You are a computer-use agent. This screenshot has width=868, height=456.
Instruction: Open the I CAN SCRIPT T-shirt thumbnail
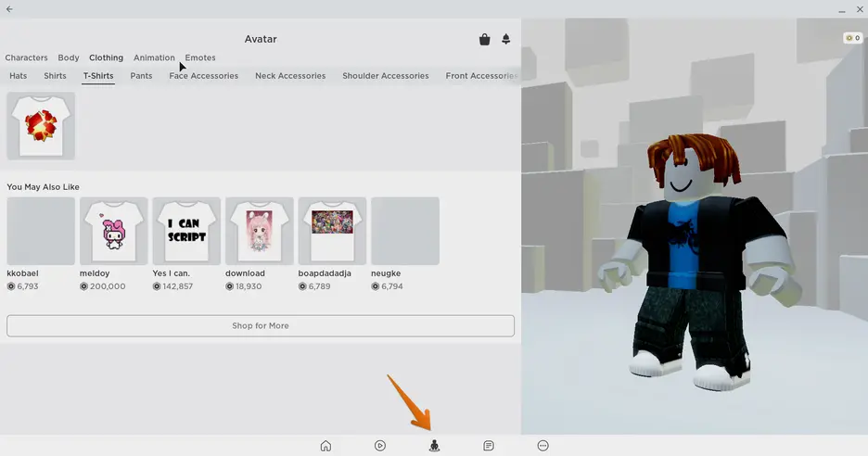[x=186, y=231]
